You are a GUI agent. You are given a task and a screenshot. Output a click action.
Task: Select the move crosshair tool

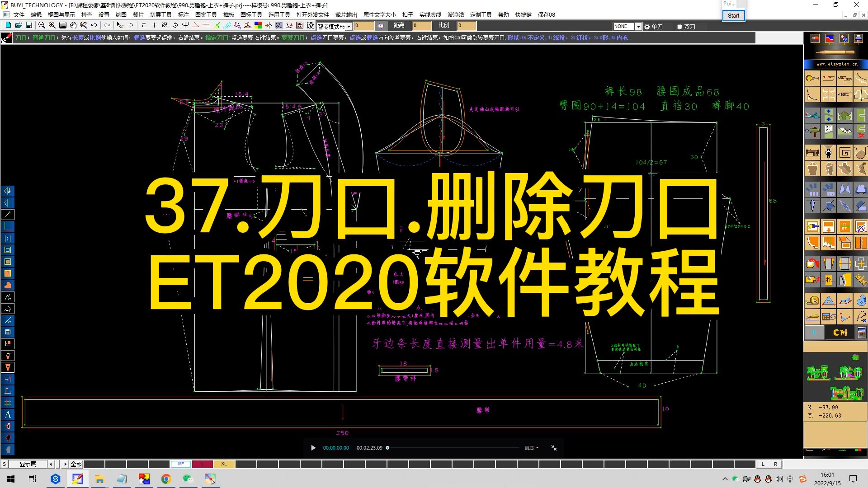131,25
